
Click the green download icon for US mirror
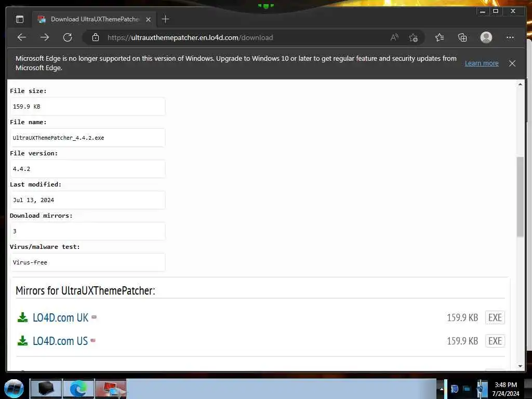coord(23,341)
